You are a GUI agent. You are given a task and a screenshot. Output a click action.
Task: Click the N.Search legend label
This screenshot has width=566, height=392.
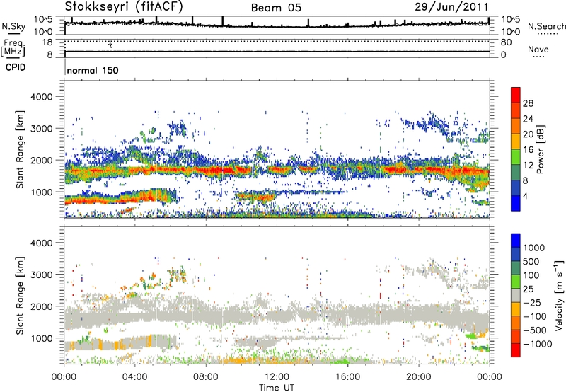click(x=547, y=26)
